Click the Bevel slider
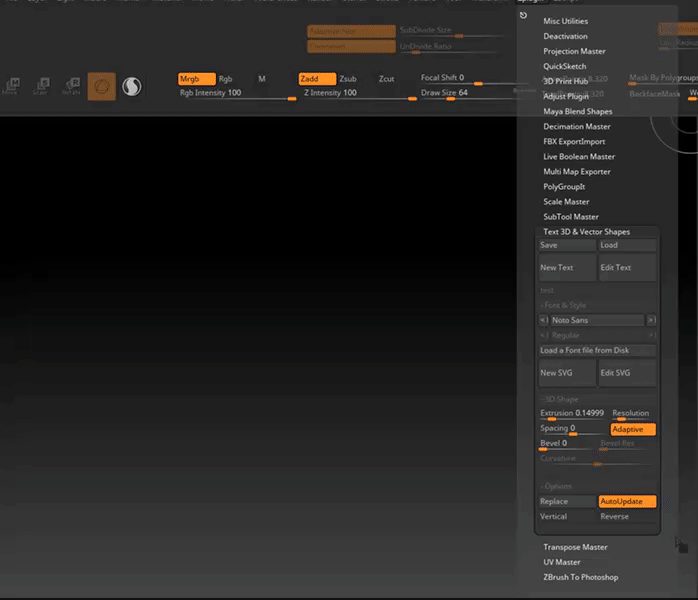Screen dimensions: 698x600 568,445
